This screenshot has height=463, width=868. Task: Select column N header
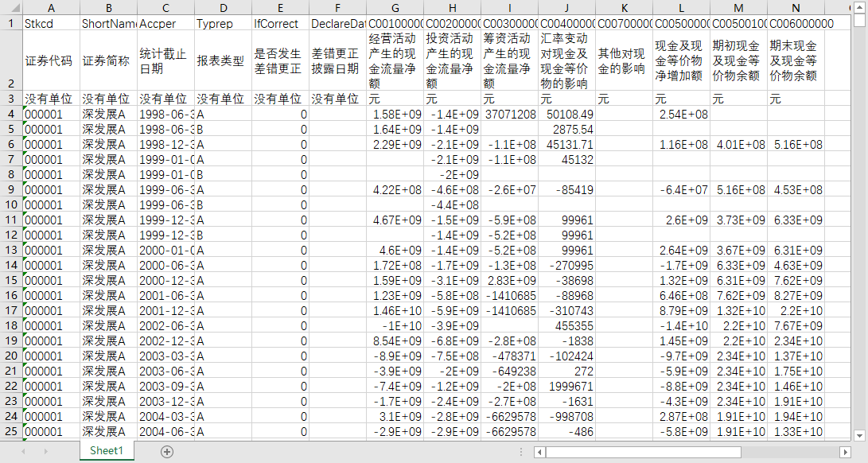coord(796,8)
